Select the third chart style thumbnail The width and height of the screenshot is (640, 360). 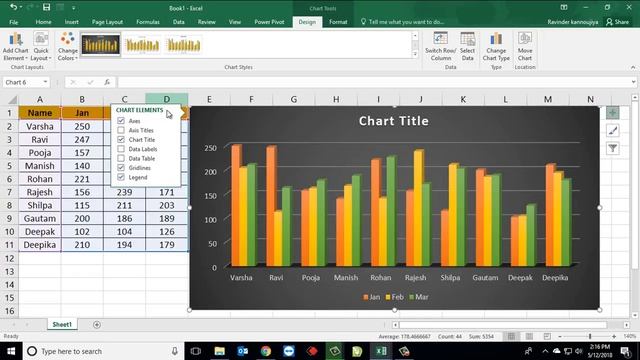pyautogui.click(x=184, y=45)
